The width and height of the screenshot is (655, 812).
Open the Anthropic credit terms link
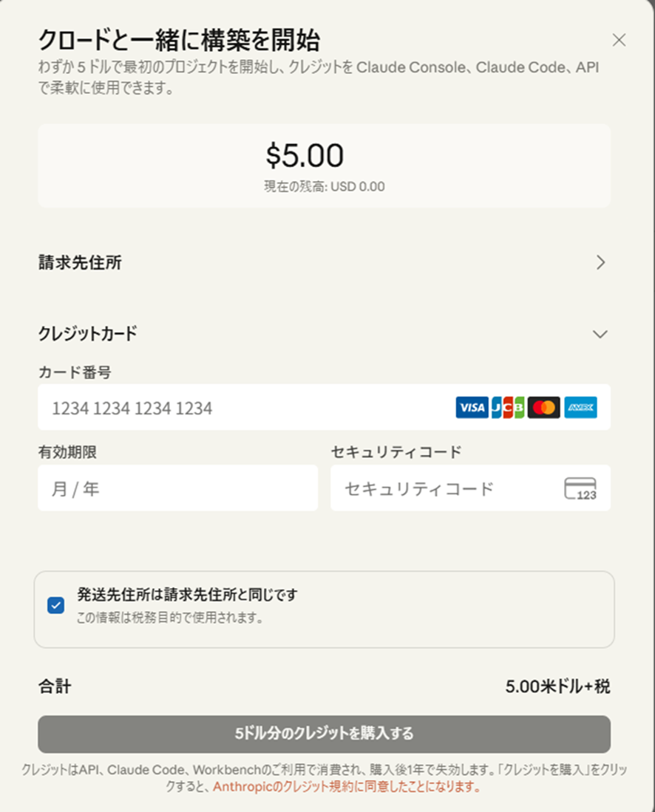[347, 787]
